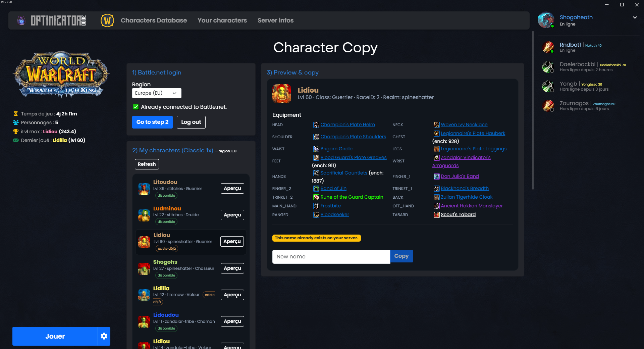Open Your characters tab

click(x=222, y=20)
